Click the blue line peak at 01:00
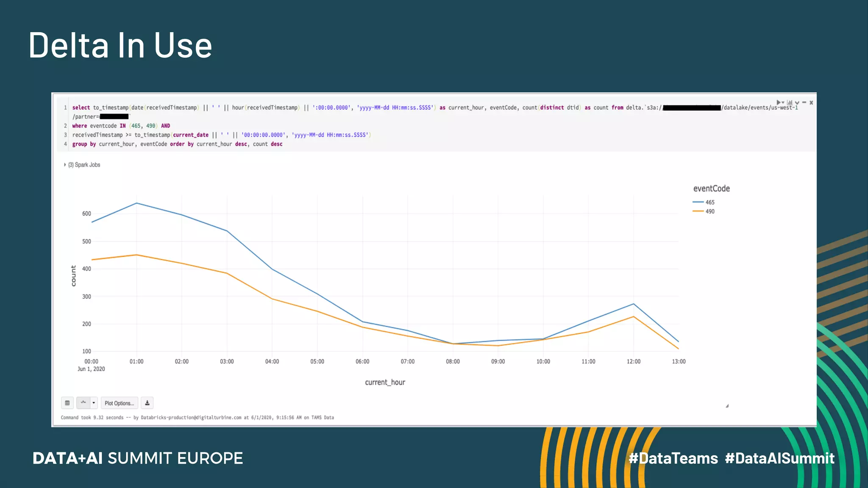868x488 pixels. (x=136, y=203)
